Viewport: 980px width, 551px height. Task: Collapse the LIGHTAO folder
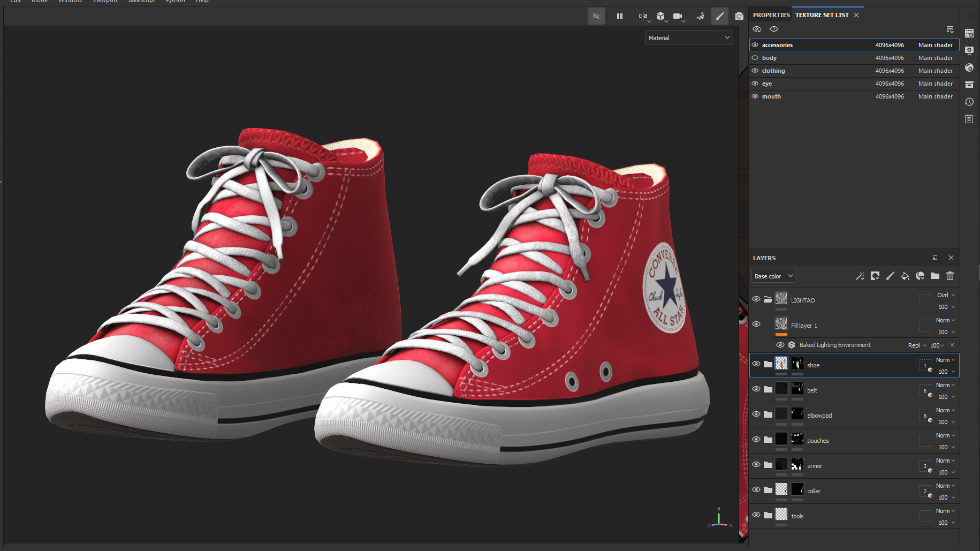point(768,300)
